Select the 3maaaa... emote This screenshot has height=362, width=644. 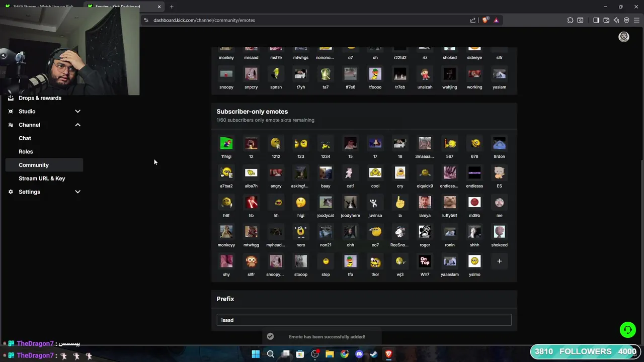[x=425, y=144]
